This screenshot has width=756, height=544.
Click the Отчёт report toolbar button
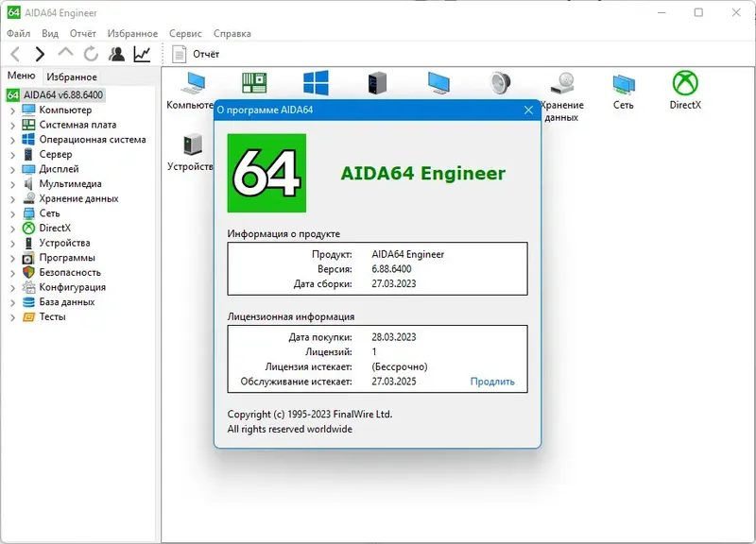(196, 54)
